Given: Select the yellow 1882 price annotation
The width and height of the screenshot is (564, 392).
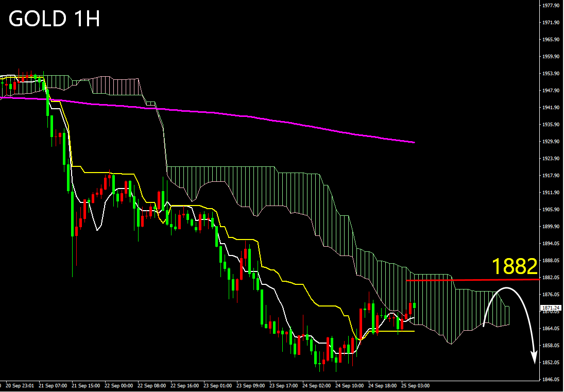Looking at the screenshot, I should tap(515, 267).
